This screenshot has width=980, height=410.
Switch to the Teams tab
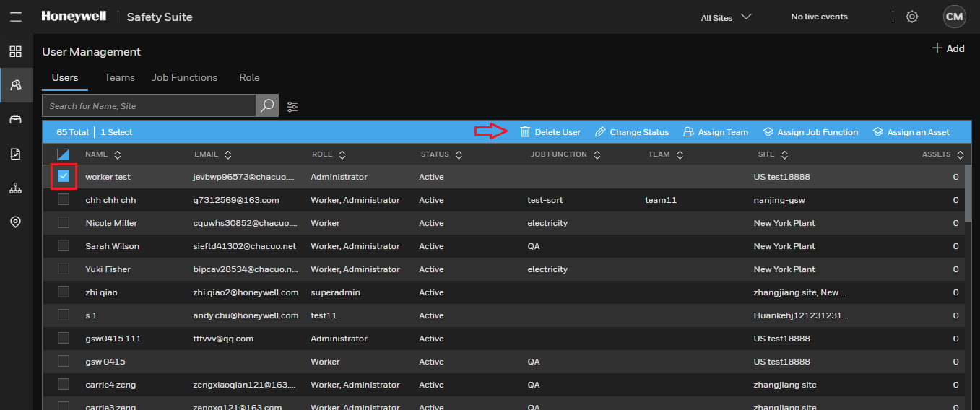tap(119, 78)
